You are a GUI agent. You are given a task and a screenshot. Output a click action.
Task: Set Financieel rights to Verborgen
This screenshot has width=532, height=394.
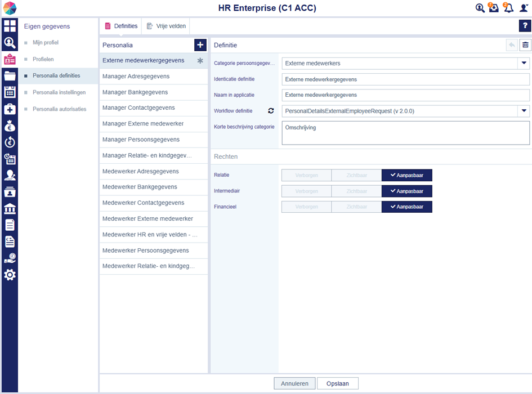(306, 207)
